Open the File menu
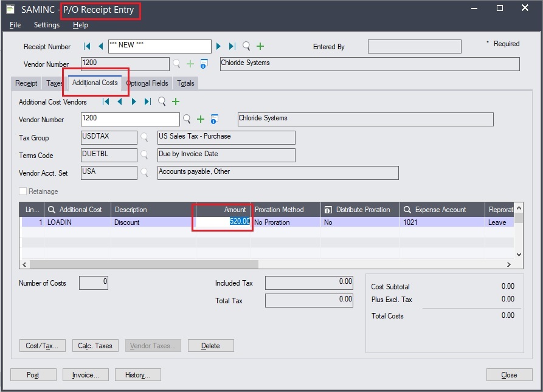Viewport: 543px width, 392px height. point(15,25)
